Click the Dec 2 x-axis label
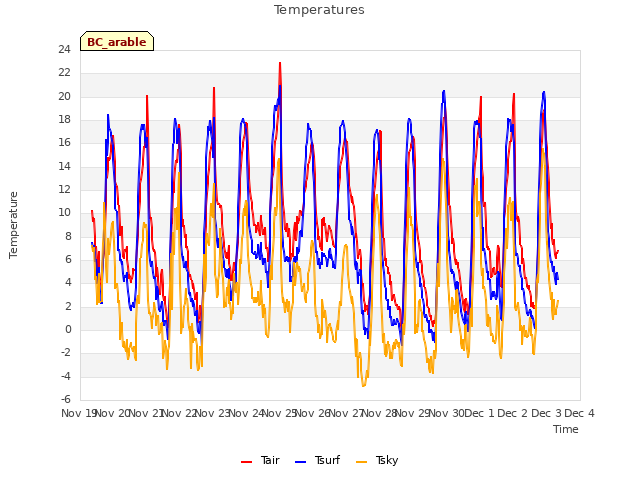The image size is (640, 480). (513, 413)
